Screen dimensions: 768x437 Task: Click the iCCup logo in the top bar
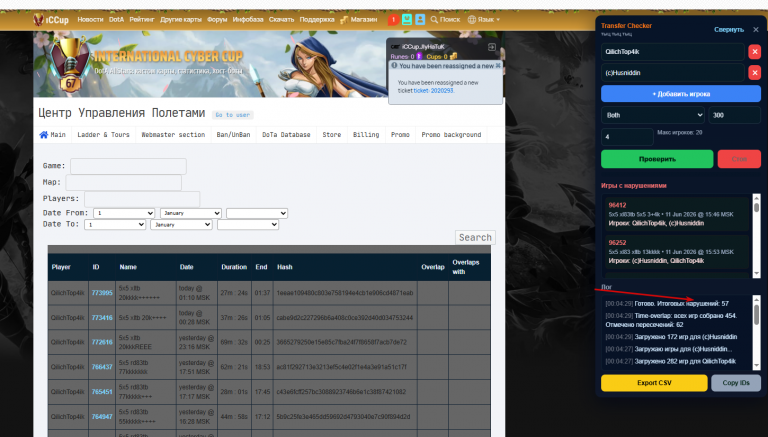pos(51,20)
